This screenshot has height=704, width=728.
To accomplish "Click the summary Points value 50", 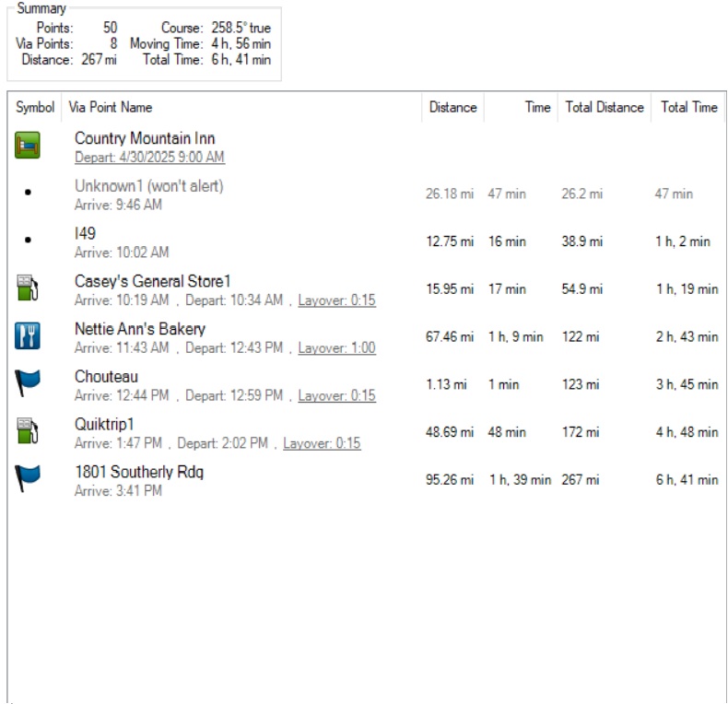I will coord(110,28).
